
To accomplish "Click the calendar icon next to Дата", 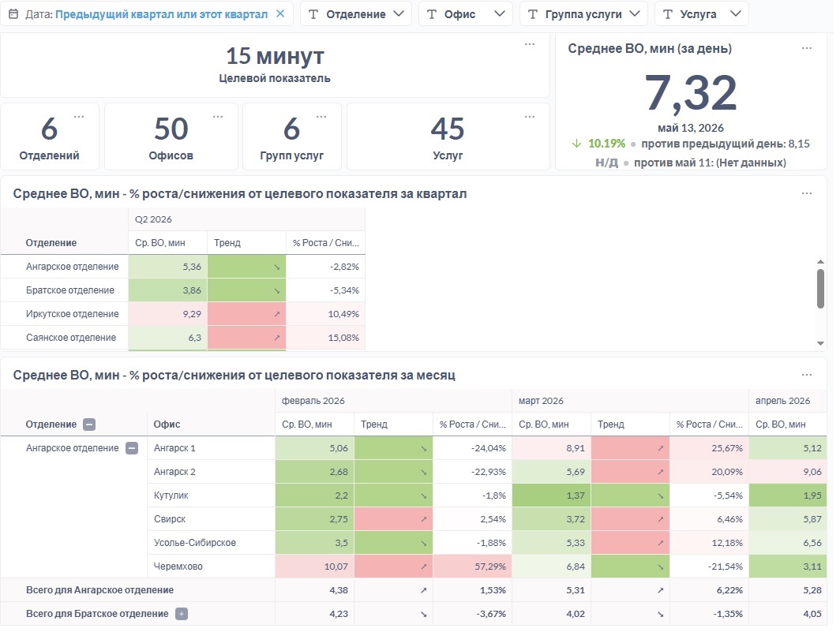I will coord(14,14).
